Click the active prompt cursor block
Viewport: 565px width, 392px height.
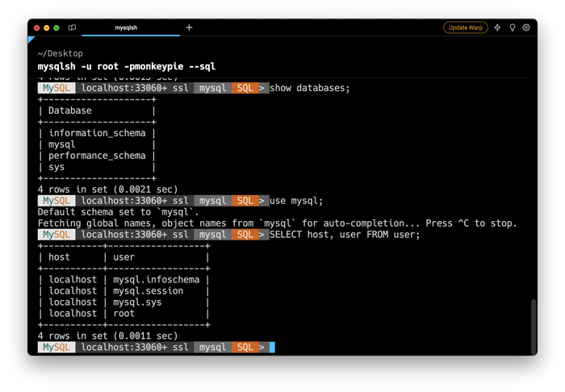(x=272, y=348)
